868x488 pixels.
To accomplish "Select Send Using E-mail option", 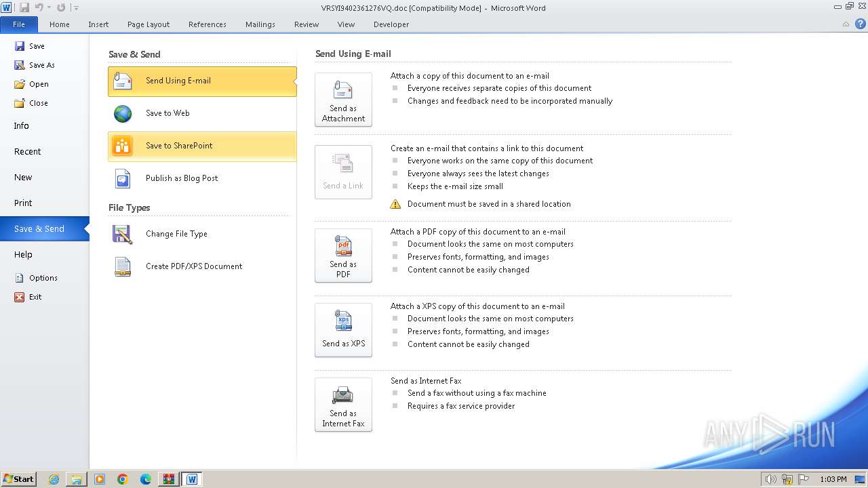I will pyautogui.click(x=202, y=81).
